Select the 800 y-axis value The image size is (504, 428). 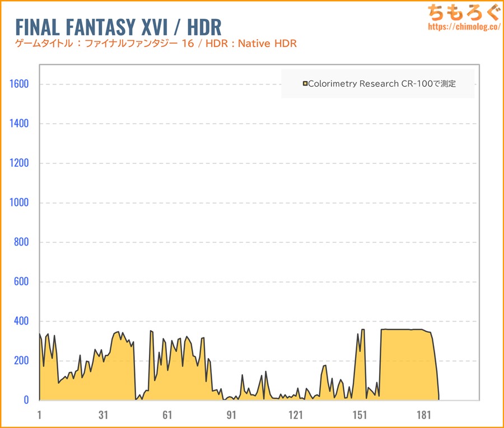coord(21,242)
